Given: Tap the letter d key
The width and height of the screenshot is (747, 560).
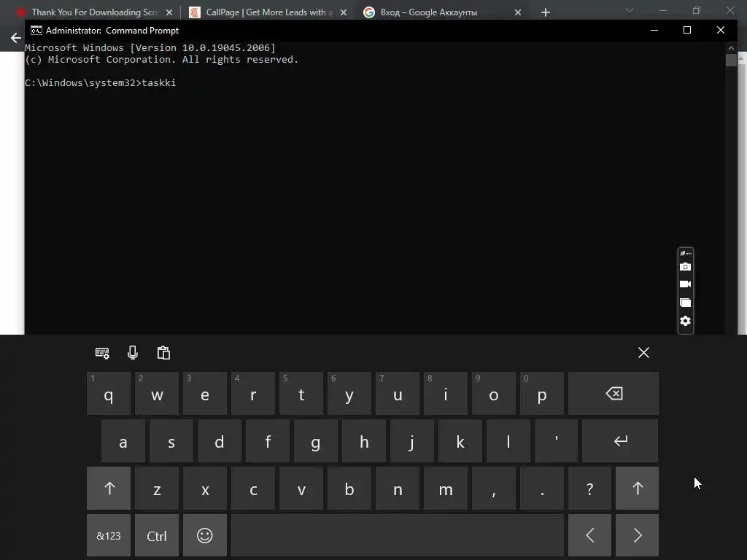Looking at the screenshot, I should coord(220,441).
